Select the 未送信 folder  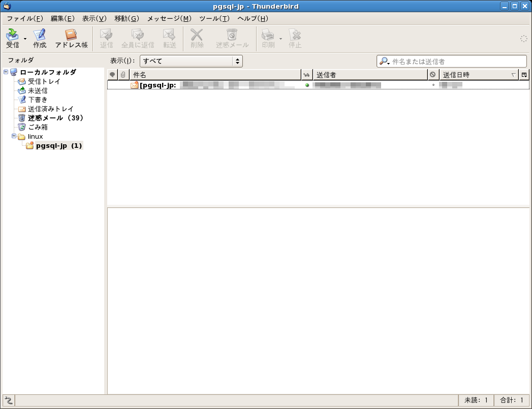(x=37, y=90)
